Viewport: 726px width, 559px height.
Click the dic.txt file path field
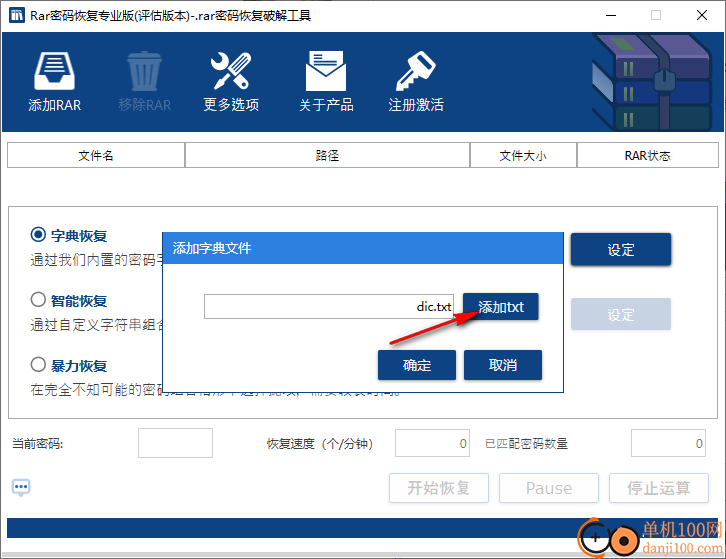coord(329,307)
